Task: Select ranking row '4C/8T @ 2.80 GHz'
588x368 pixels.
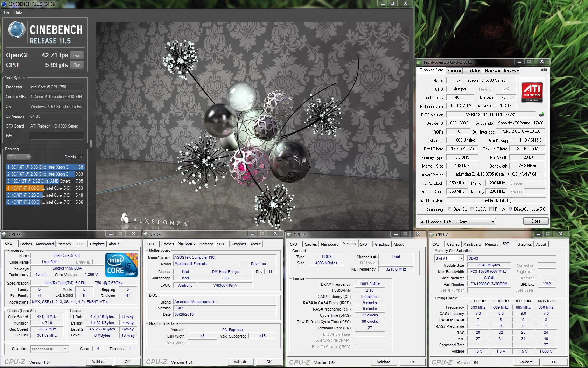Action: click(x=45, y=202)
